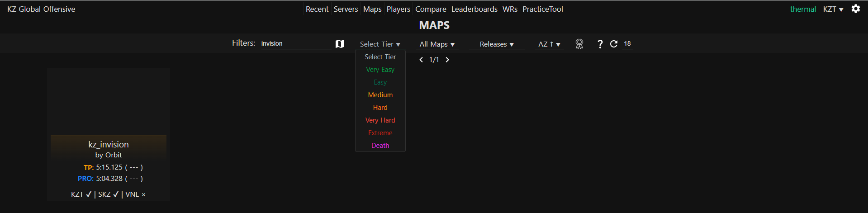This screenshot has width=868, height=213.
Task: Open the settings gear icon
Action: (x=855, y=9)
